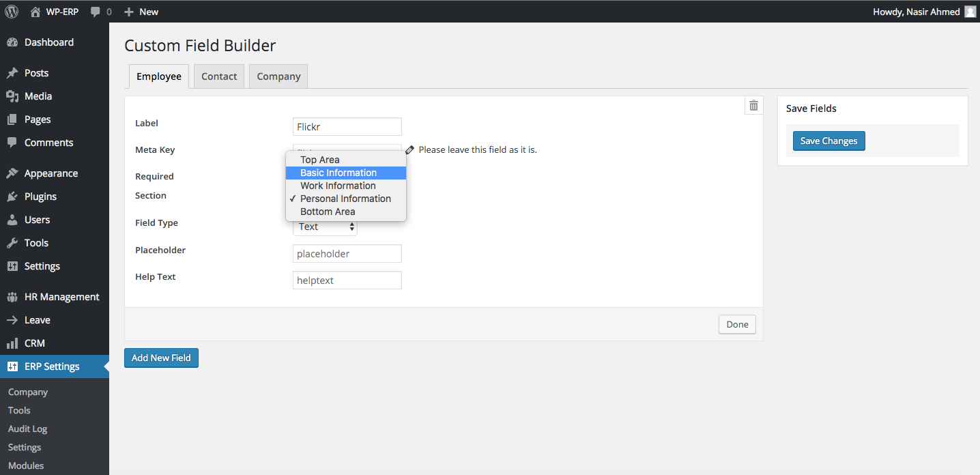Click the Add New Field button
The height and width of the screenshot is (475, 980).
coord(161,358)
